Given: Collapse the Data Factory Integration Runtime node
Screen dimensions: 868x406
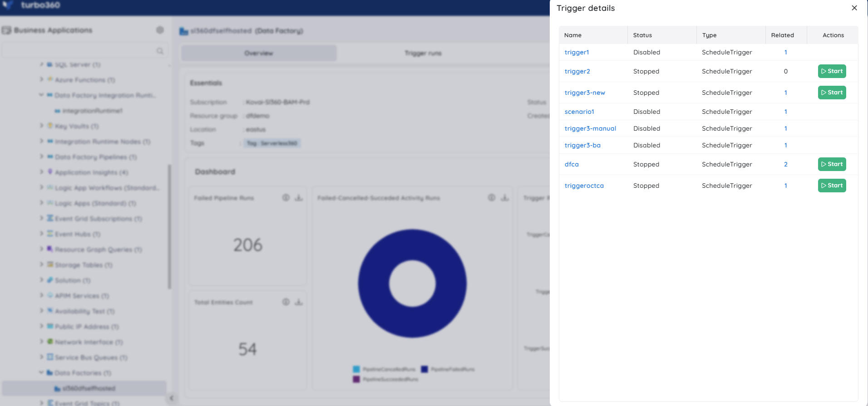Looking at the screenshot, I should pos(41,95).
